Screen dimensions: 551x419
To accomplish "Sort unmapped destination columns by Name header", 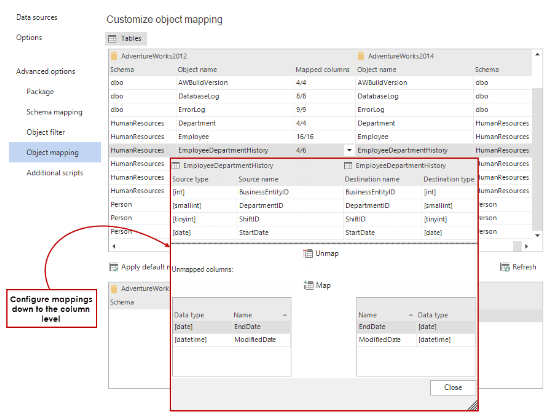I will [367, 315].
